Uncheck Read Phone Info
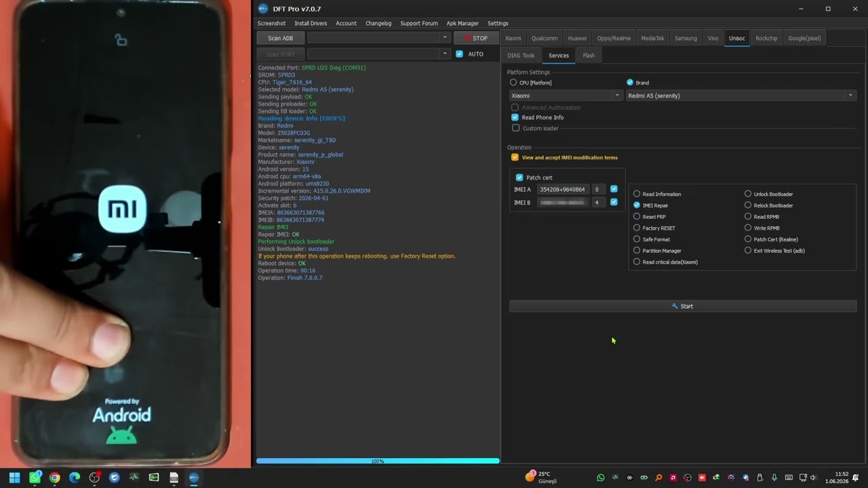Screen dimensions: 868x488 [515, 117]
